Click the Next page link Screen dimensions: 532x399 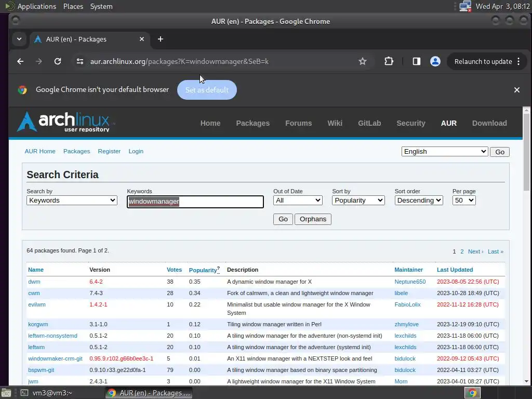tap(475, 251)
